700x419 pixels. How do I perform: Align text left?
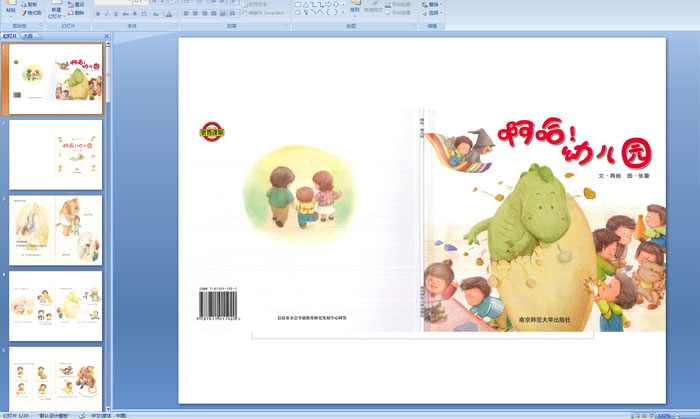(186, 13)
